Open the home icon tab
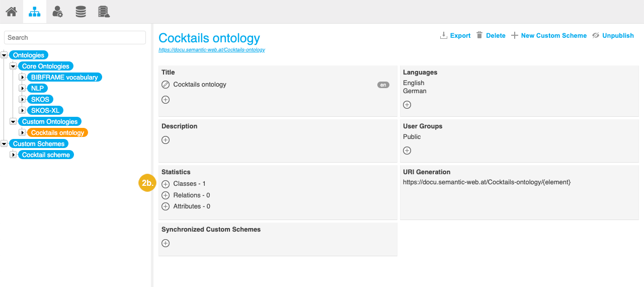The image size is (644, 287). click(11, 11)
